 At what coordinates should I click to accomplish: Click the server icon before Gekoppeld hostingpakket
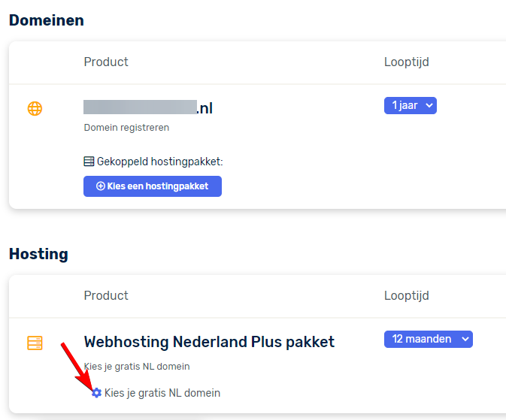tap(89, 161)
